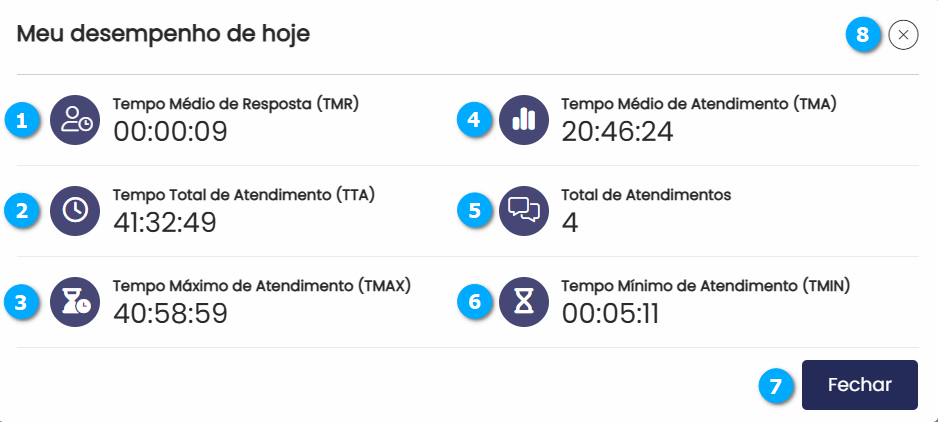Click the TMAX value 40:58:59
The height and width of the screenshot is (422, 938).
pos(170,314)
